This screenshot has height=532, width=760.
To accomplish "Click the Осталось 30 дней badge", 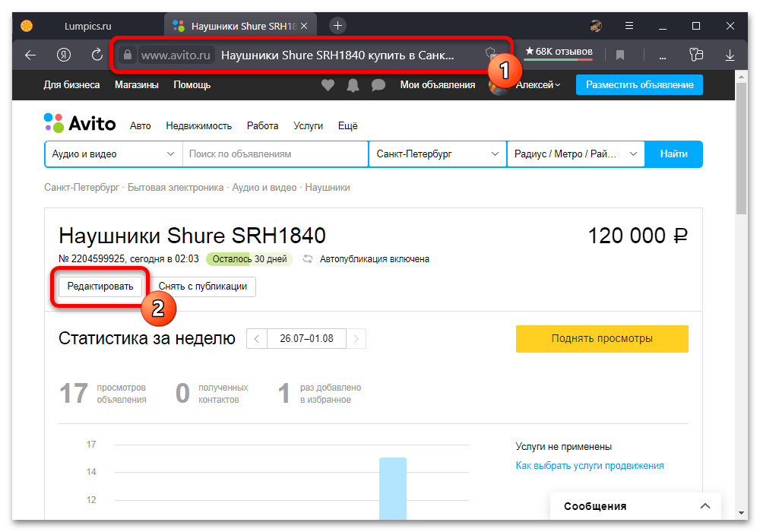I will [249, 258].
